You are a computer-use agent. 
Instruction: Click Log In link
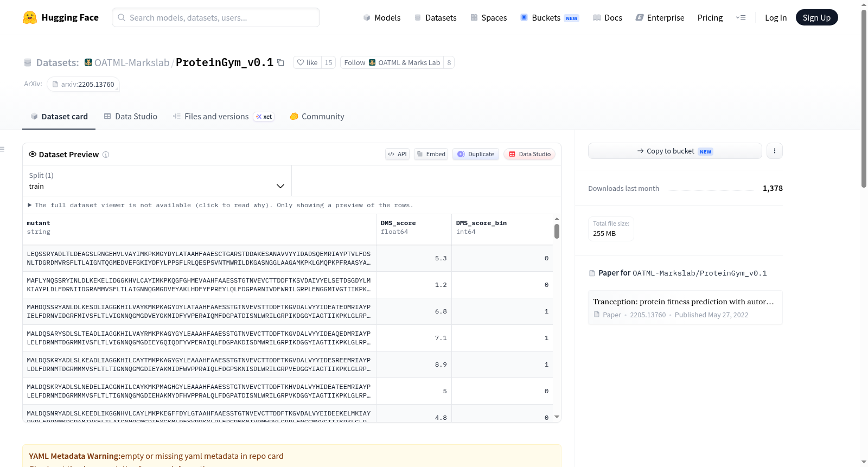click(776, 17)
